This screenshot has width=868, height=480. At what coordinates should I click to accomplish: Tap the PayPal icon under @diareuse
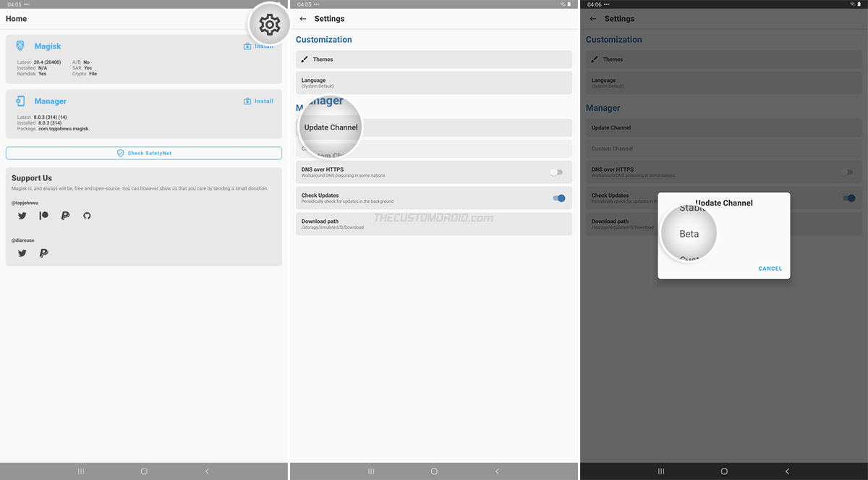43,253
